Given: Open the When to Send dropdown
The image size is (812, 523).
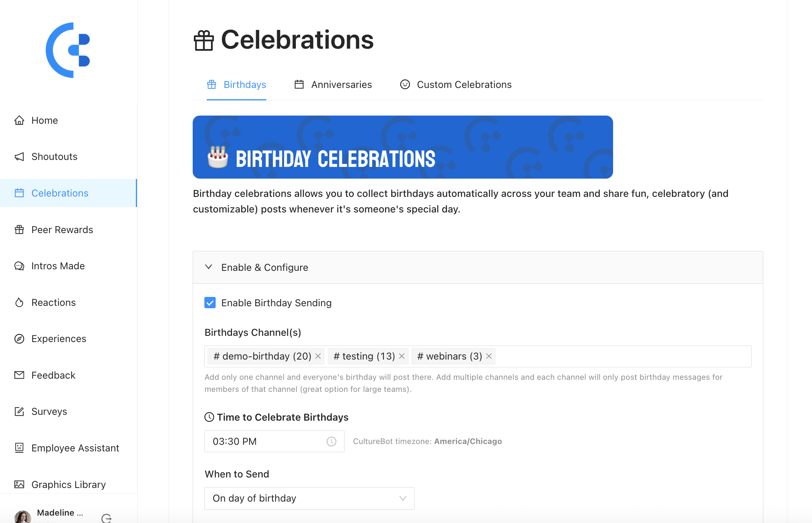Looking at the screenshot, I should [x=309, y=498].
